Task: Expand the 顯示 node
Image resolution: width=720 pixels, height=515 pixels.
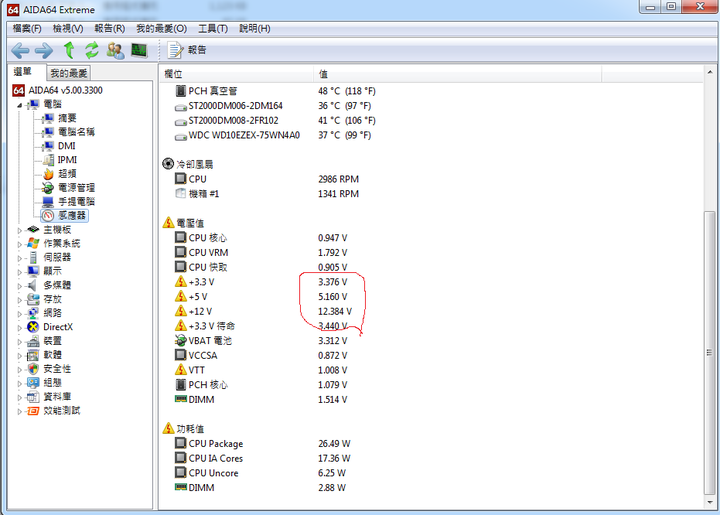Action: 20,272
